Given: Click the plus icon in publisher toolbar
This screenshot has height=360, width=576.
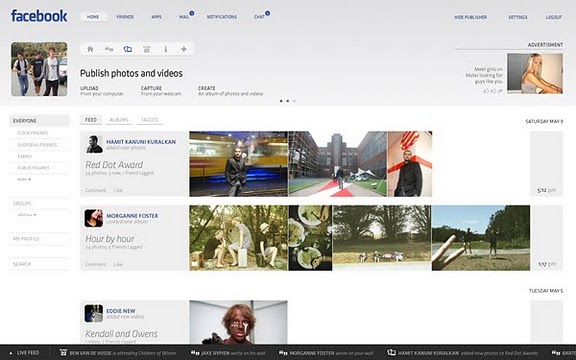Looking at the screenshot, I should click(184, 49).
